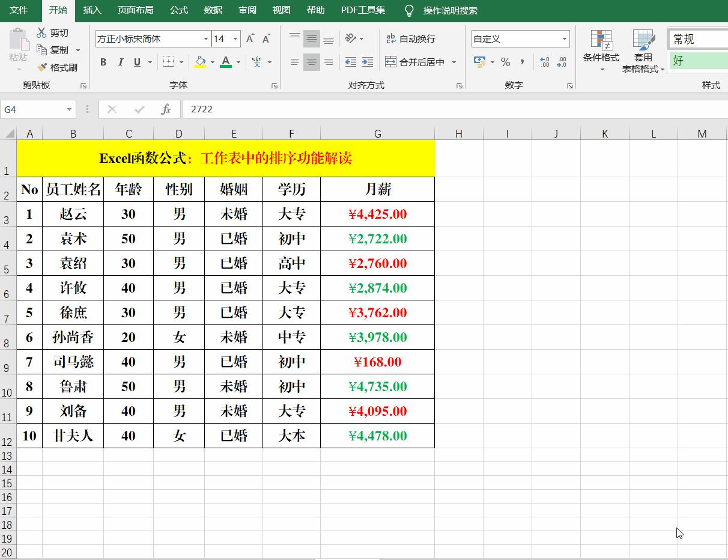728x560 pixels.
Task: Click the Copy (复制) icon
Action: click(x=42, y=50)
